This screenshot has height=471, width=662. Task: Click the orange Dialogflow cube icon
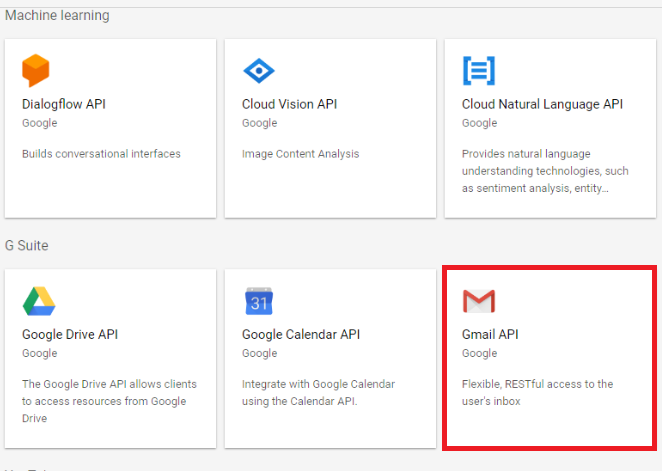(36, 71)
